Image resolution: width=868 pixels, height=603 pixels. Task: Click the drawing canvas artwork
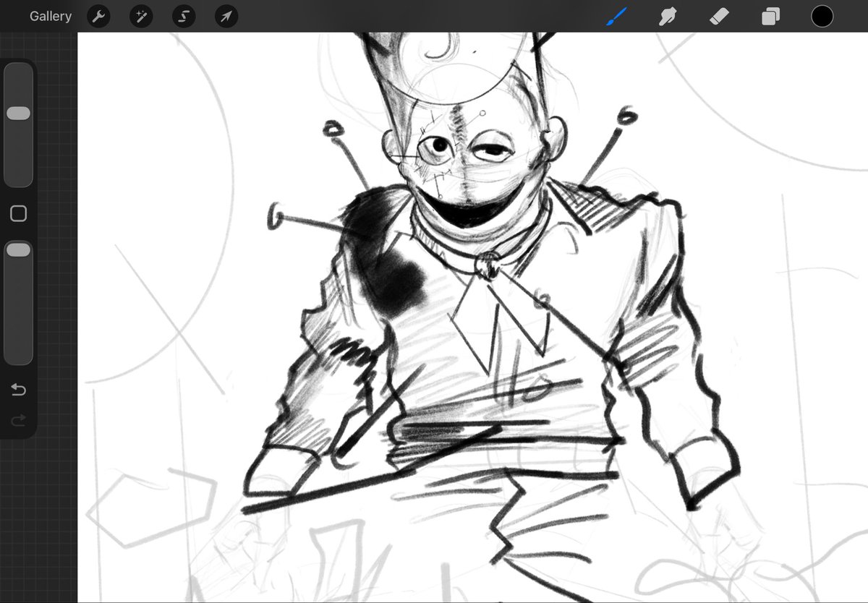point(473,317)
